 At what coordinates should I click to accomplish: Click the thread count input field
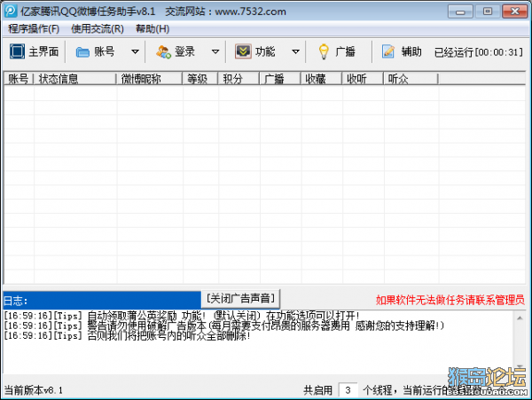click(x=348, y=390)
